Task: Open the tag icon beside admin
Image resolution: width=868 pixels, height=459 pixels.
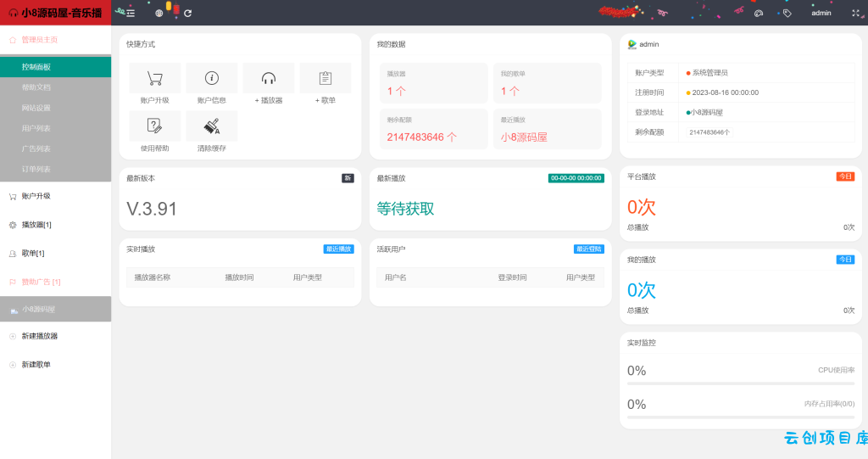Action: (x=787, y=13)
